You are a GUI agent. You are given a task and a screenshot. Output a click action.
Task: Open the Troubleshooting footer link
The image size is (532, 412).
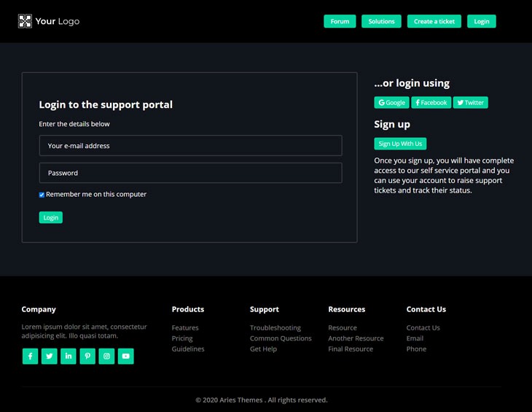[275, 328]
